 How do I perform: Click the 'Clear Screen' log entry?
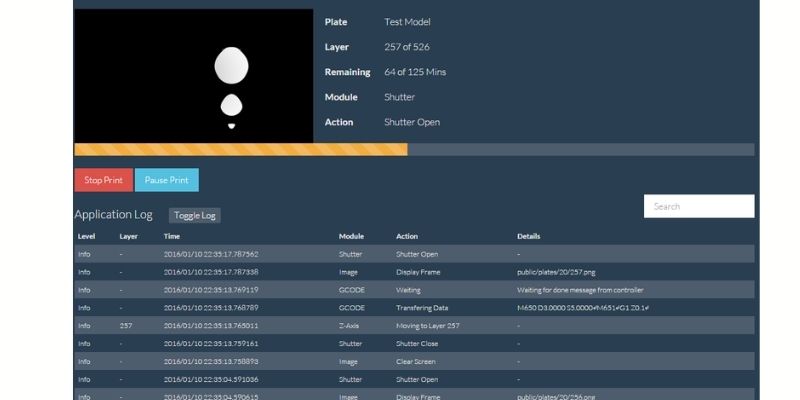point(416,361)
